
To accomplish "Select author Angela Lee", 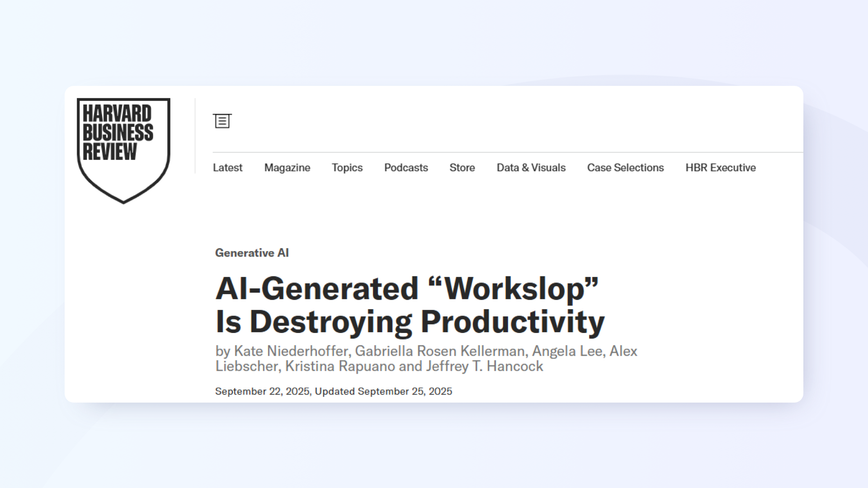I will tap(567, 351).
